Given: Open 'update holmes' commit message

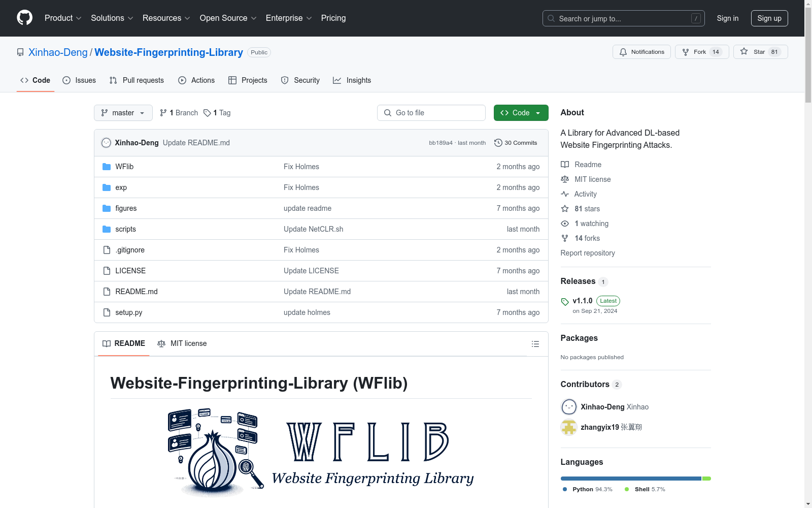Looking at the screenshot, I should [x=307, y=312].
